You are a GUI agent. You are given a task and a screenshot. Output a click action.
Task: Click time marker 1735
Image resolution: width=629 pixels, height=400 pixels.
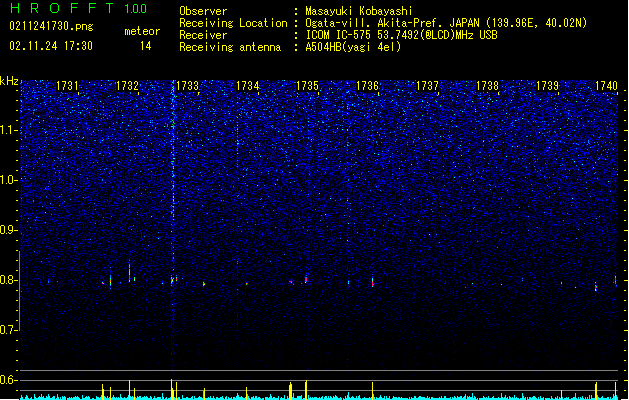tap(307, 86)
